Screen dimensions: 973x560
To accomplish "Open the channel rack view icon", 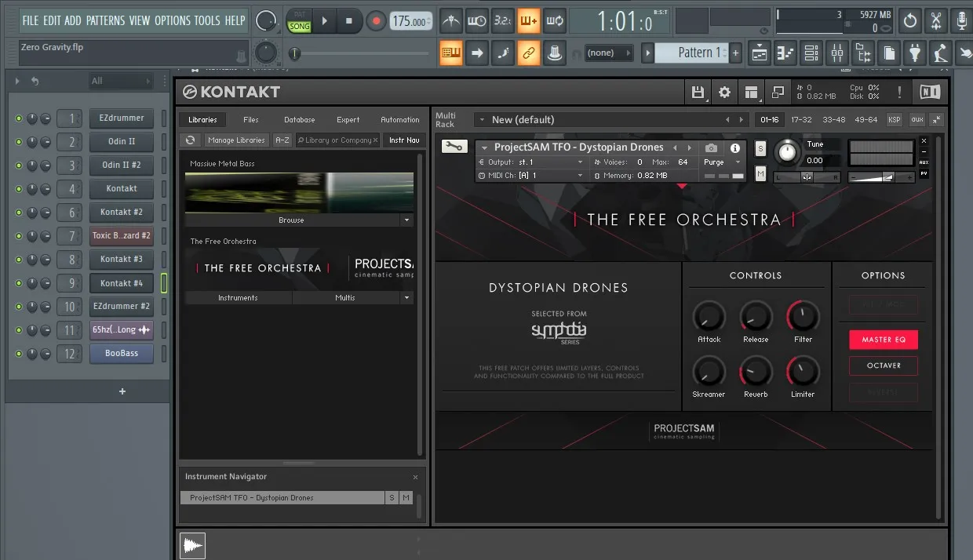I will tap(811, 53).
